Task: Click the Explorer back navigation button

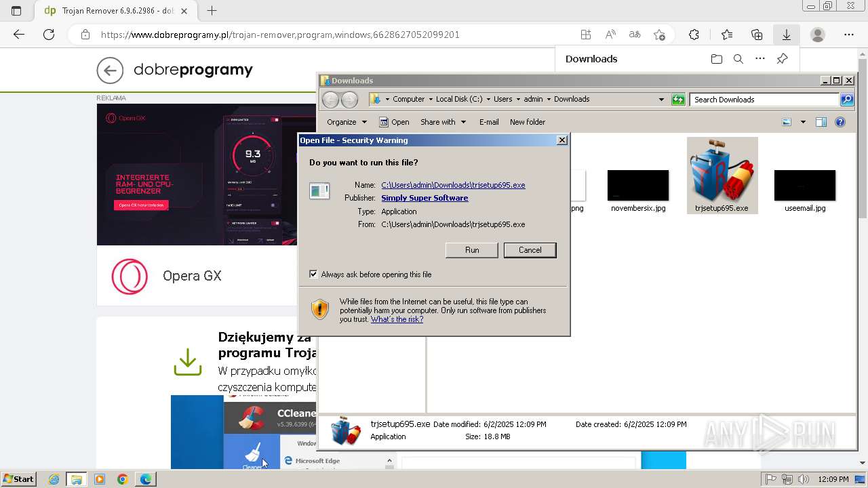Action: click(x=330, y=100)
